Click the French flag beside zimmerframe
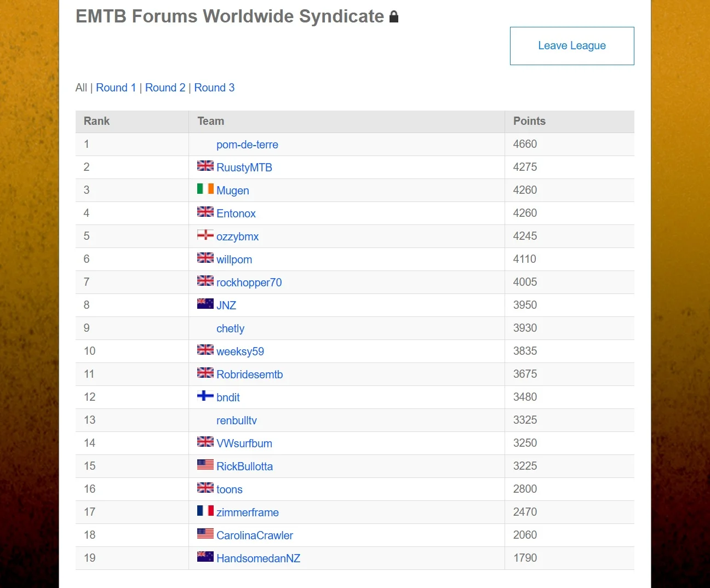Screen dimensions: 710x588 (205, 510)
